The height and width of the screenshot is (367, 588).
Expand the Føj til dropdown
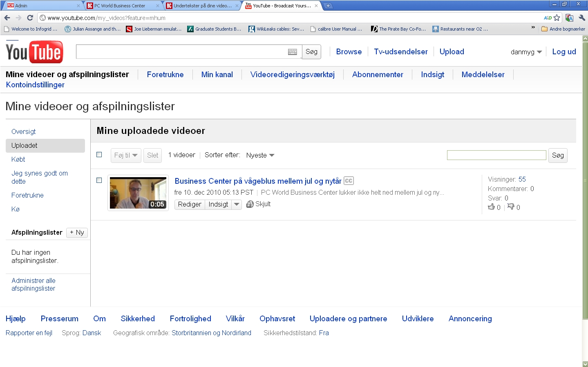click(x=126, y=156)
